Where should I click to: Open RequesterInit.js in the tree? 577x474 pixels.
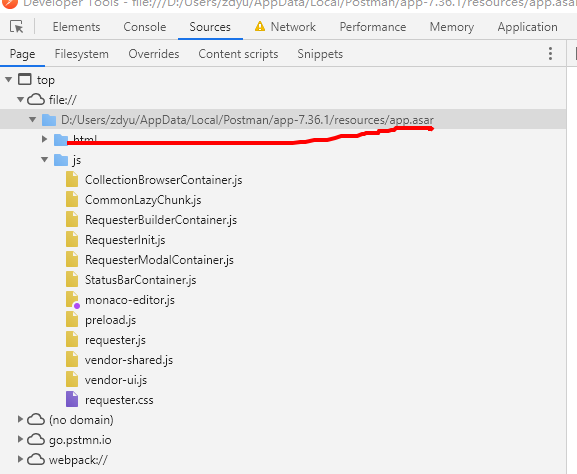(x=125, y=240)
